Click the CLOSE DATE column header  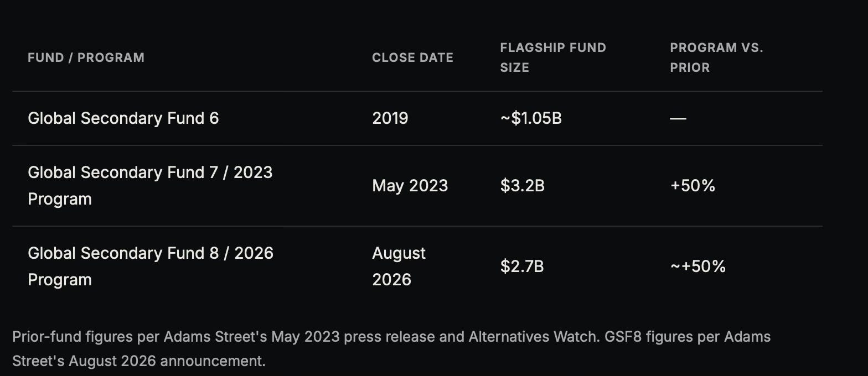click(412, 58)
